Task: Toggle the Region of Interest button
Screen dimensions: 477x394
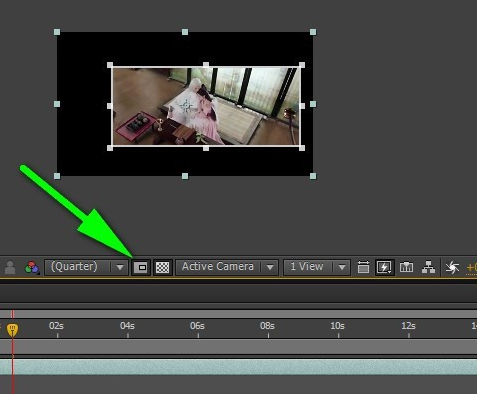Action: point(140,267)
